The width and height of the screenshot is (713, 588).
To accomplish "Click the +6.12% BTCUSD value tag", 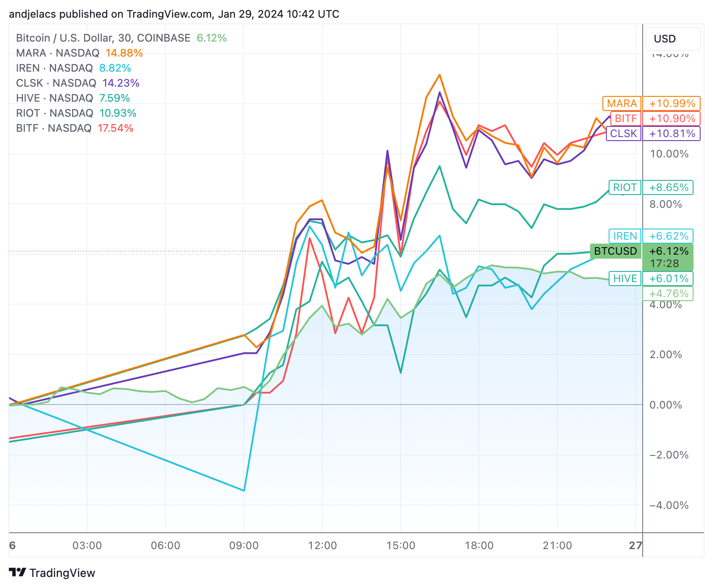I will coord(668,257).
